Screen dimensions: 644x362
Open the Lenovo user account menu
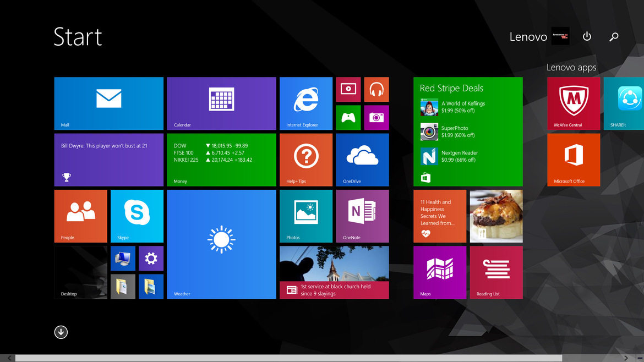click(x=539, y=36)
